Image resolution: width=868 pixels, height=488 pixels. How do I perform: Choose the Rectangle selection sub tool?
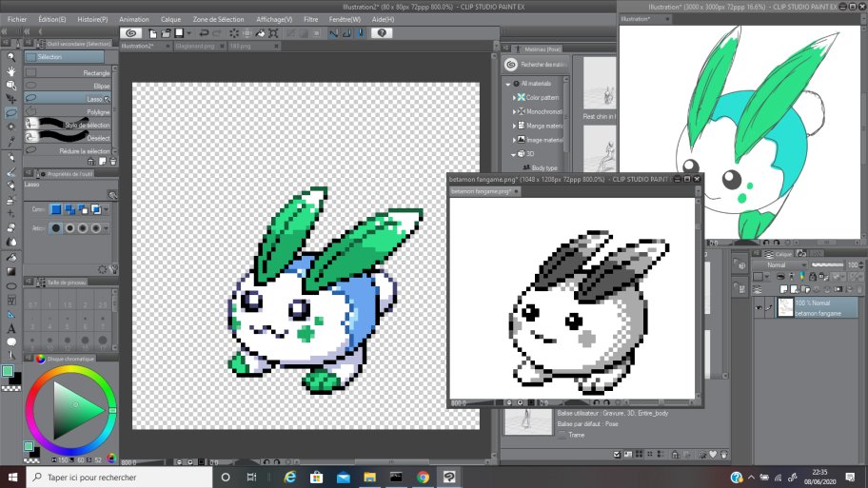(x=68, y=73)
